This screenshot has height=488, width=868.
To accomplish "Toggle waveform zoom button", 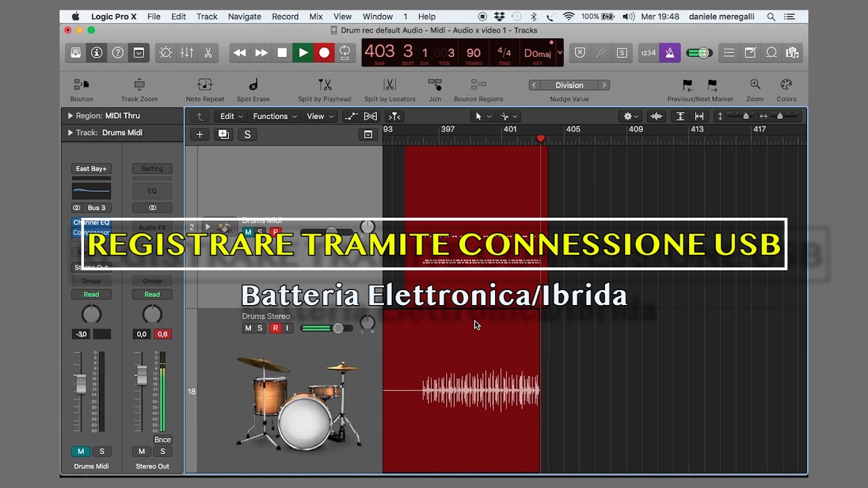I will (656, 116).
